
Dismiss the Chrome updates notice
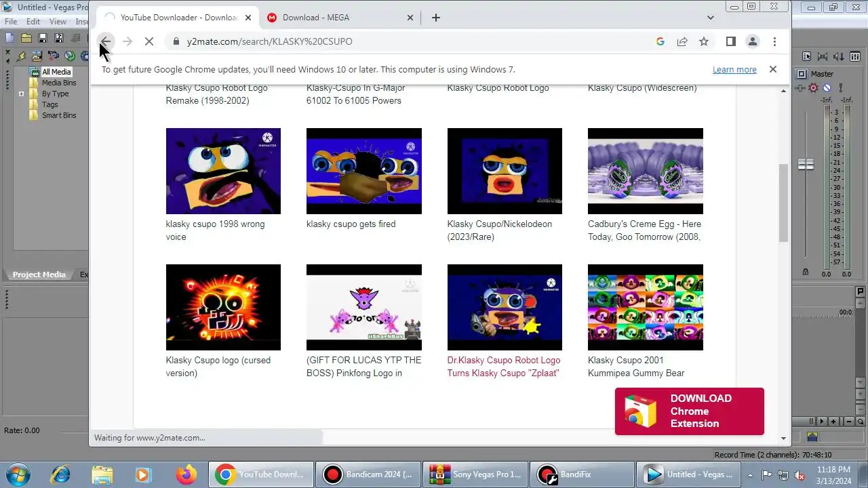(772, 69)
